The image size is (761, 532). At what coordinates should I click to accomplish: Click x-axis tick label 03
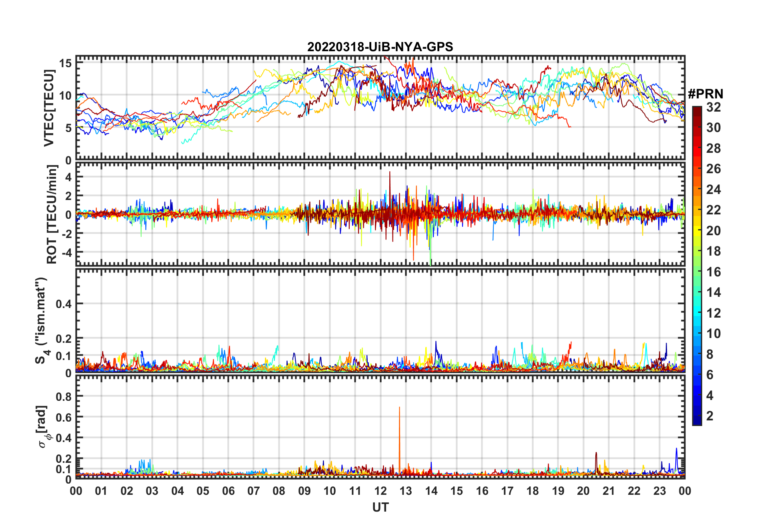(152, 491)
